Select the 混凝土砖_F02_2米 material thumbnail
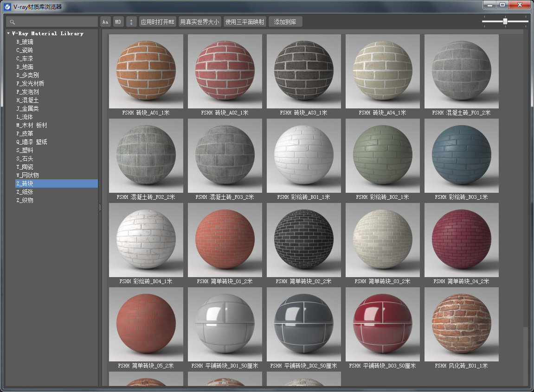 [146, 156]
